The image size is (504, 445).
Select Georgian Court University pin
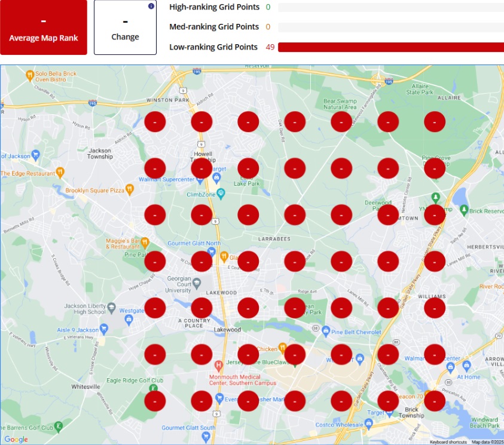coord(197,283)
